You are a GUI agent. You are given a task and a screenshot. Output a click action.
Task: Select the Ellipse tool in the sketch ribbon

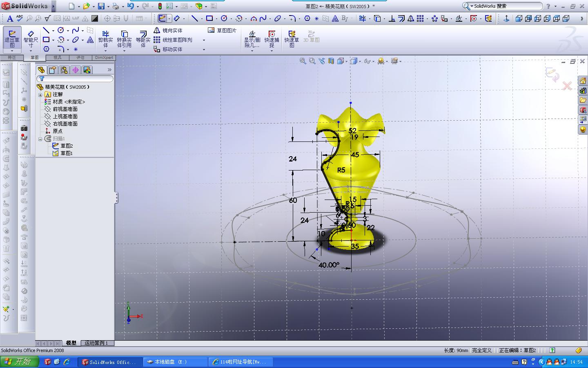tap(76, 40)
